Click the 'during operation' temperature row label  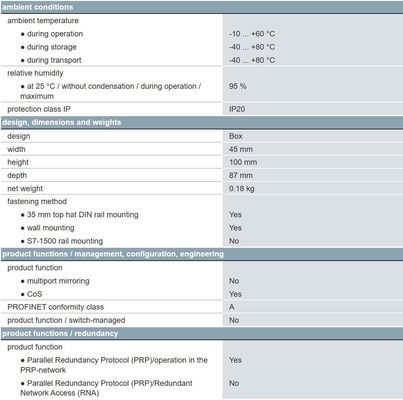(55, 34)
